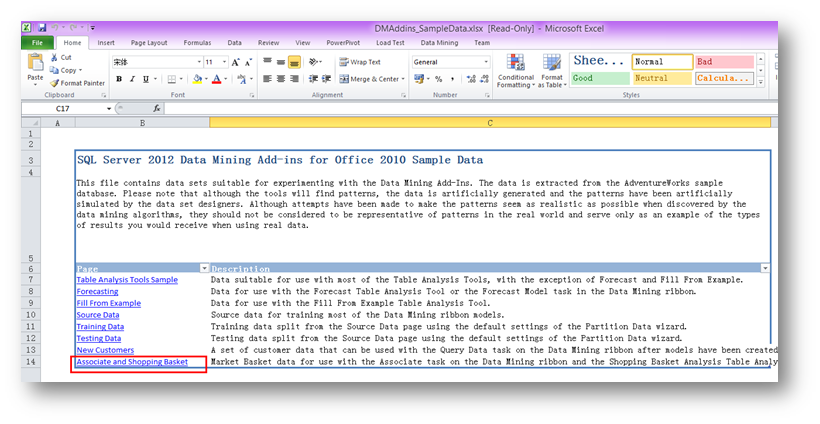
Task: Center text horizontally
Action: 281,79
